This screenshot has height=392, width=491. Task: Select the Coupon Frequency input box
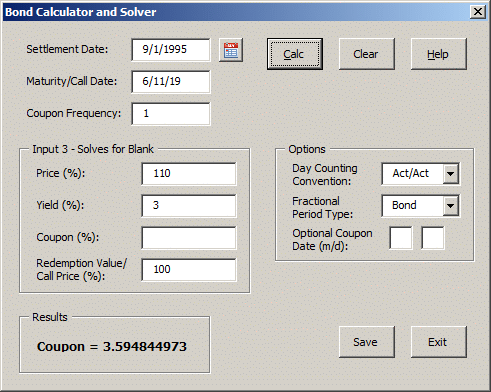coord(171,114)
